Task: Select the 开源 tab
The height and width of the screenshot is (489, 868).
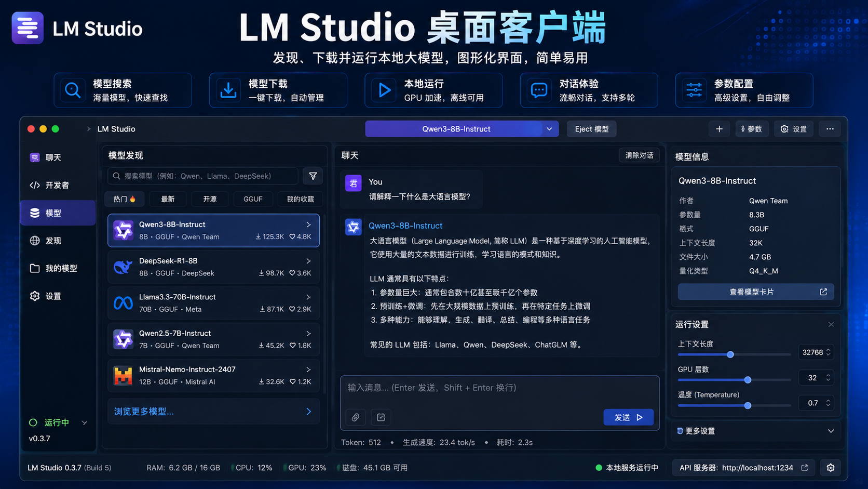Action: tap(210, 199)
